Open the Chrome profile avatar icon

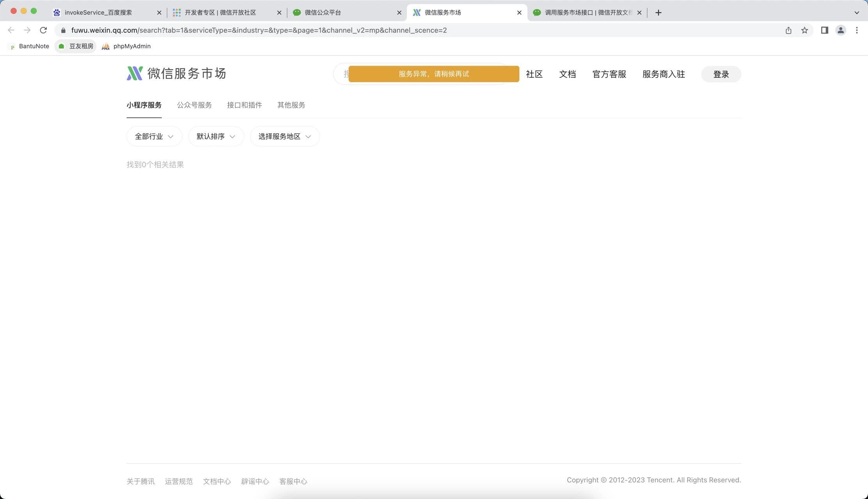pyautogui.click(x=841, y=30)
